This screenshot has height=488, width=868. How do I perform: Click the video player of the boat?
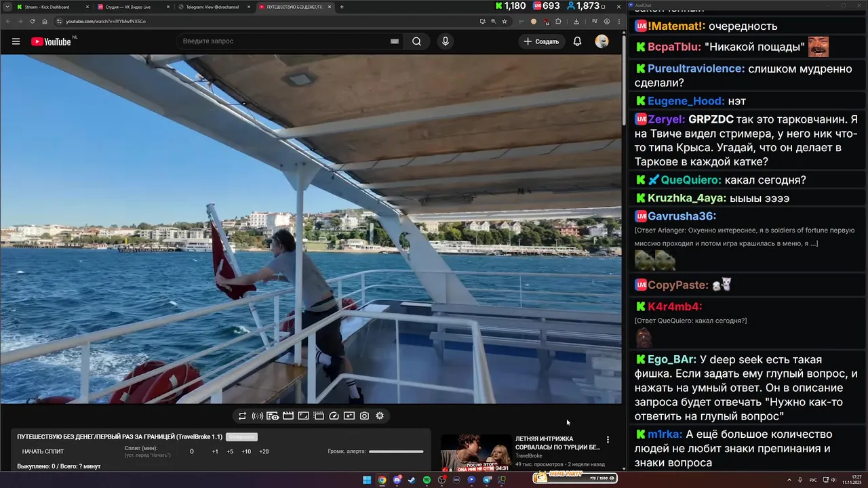[311, 229]
